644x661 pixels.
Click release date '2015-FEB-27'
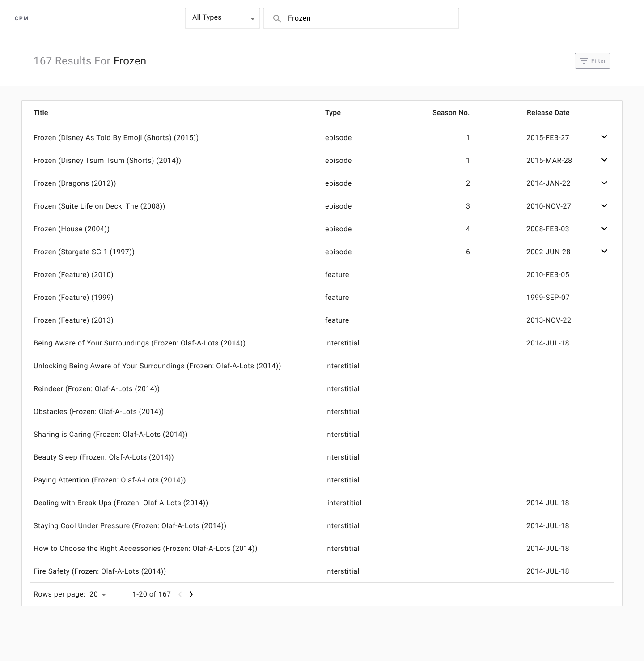548,138
